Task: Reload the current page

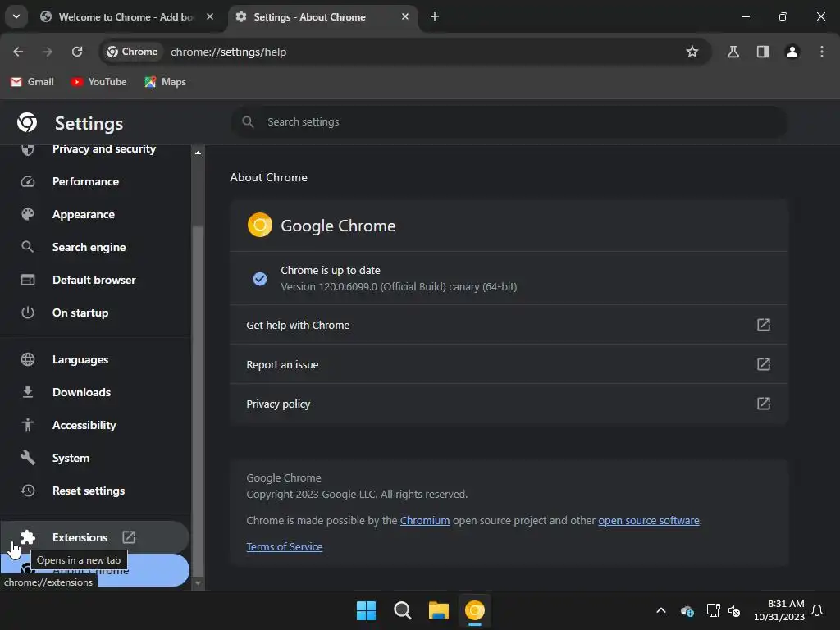Action: tap(77, 52)
